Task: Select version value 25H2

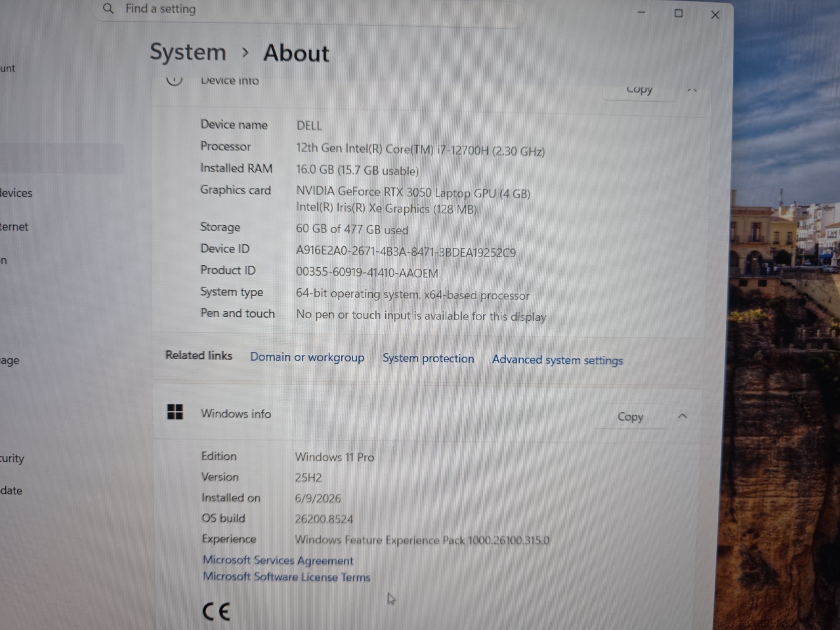Action: pyautogui.click(x=308, y=478)
